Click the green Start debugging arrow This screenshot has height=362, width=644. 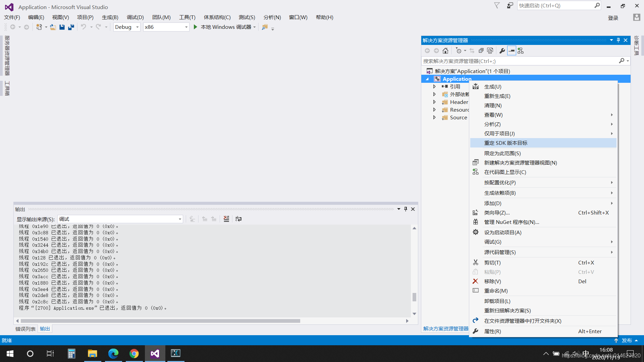pos(196,27)
